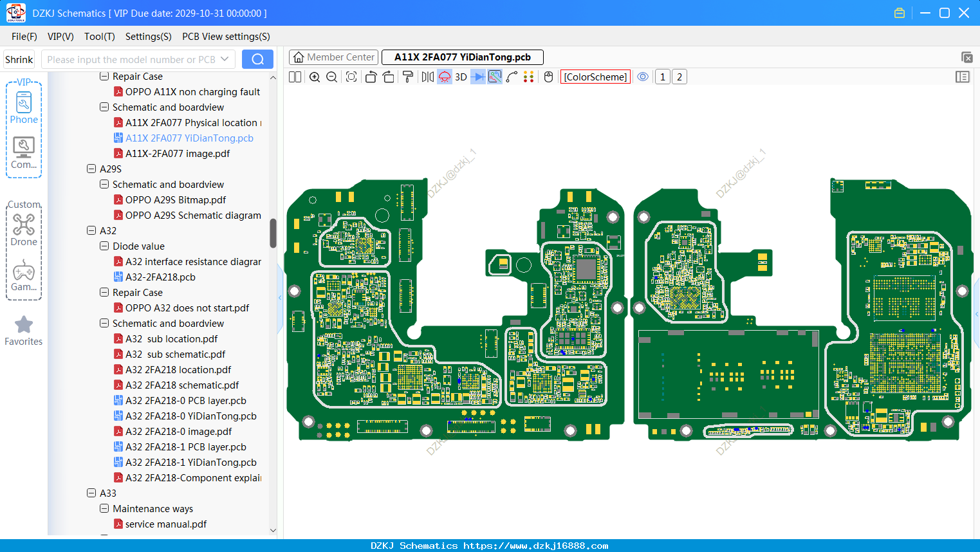Toggle the red dome highlight tool
The image size is (980, 552).
coord(445,77)
